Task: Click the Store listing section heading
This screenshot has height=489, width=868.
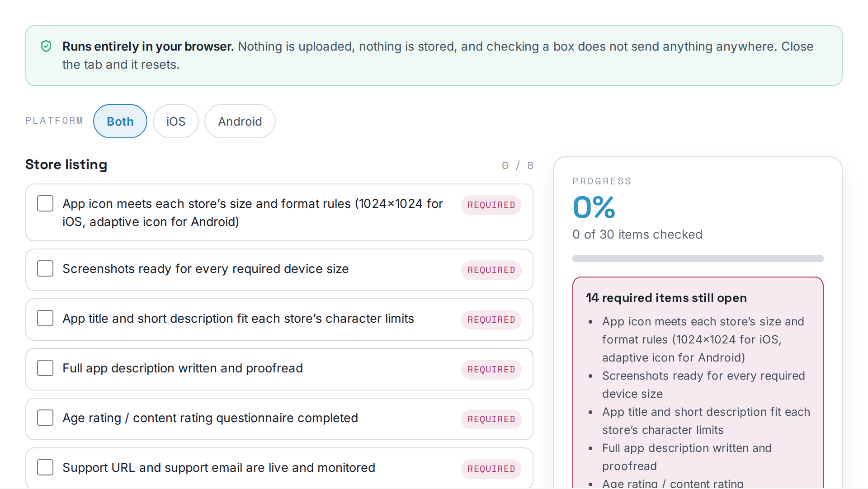Action: 66,165
